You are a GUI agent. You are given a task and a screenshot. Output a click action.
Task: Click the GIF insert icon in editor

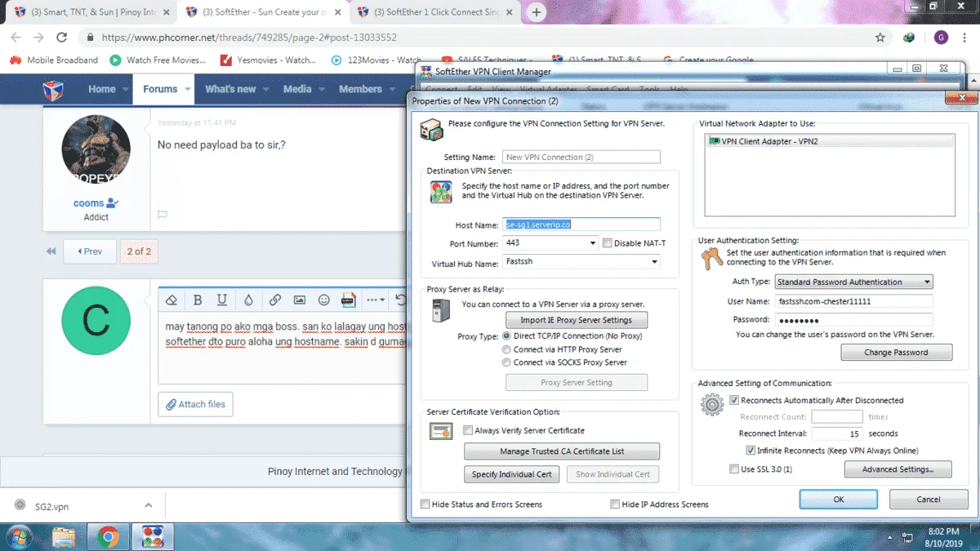click(x=349, y=300)
